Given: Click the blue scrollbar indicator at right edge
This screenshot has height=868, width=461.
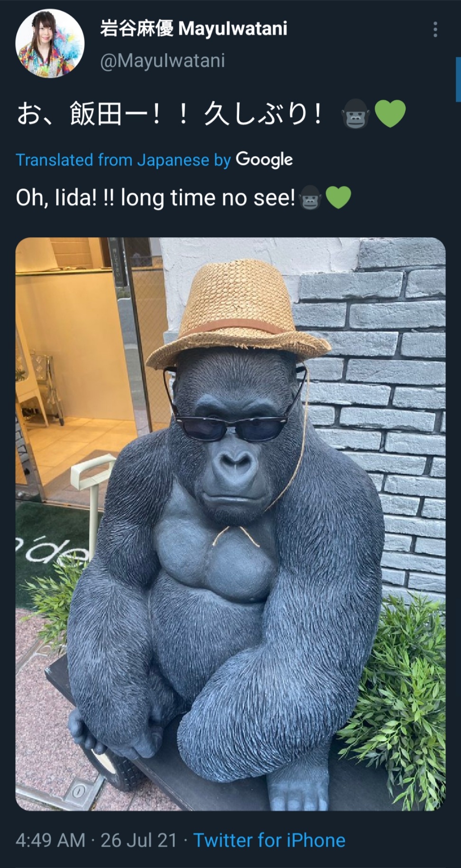Looking at the screenshot, I should (458, 79).
